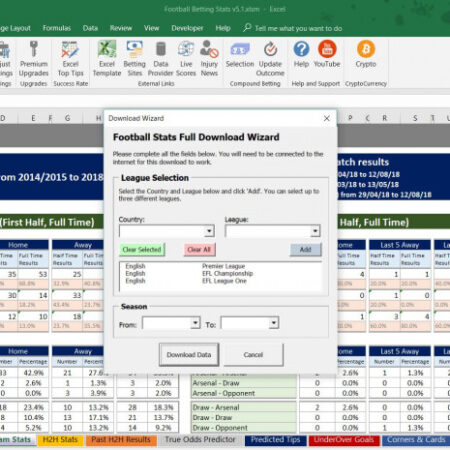
Task: Select column S header
Action: click(415, 118)
